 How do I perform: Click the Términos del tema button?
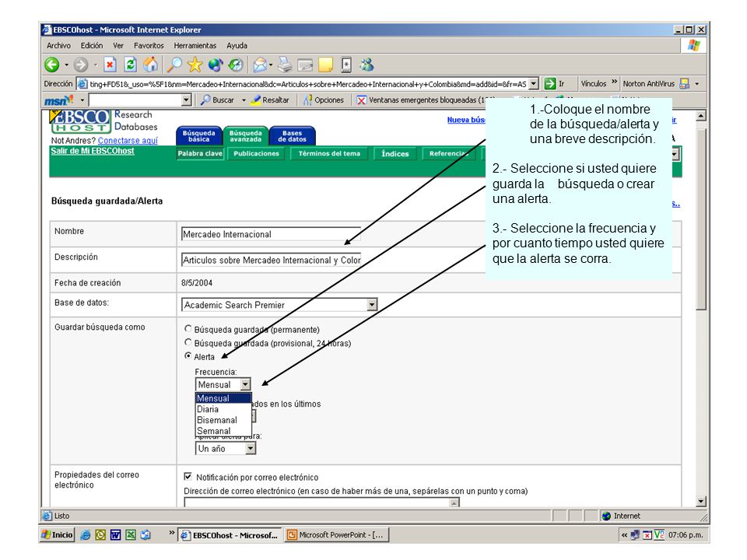pos(329,153)
